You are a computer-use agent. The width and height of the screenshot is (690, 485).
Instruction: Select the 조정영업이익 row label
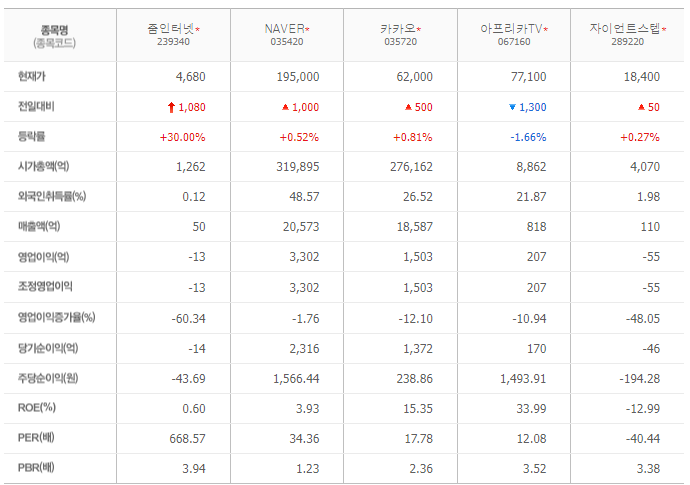point(45,287)
